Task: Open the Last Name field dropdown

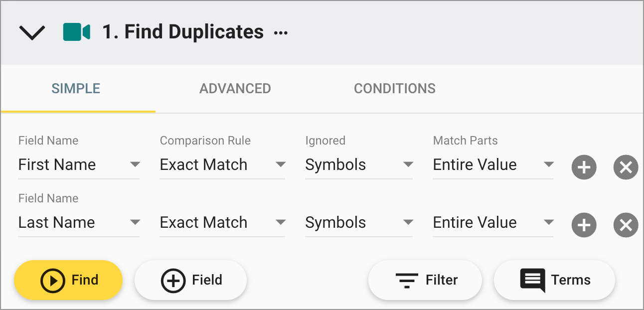Action: click(79, 223)
